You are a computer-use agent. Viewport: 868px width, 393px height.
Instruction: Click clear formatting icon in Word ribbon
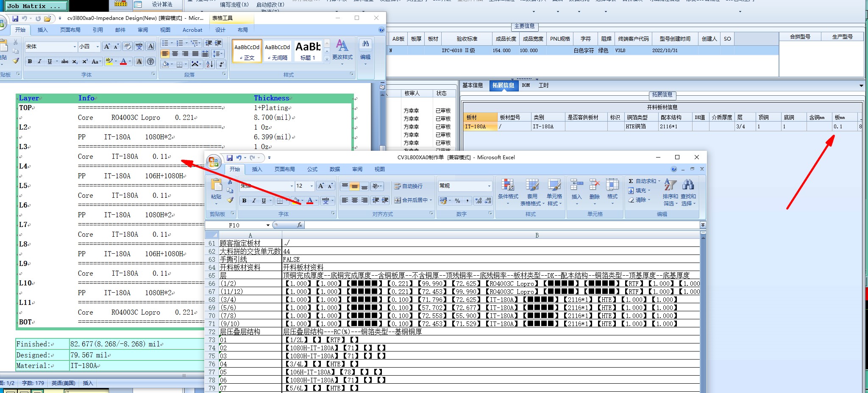pyautogui.click(x=127, y=47)
